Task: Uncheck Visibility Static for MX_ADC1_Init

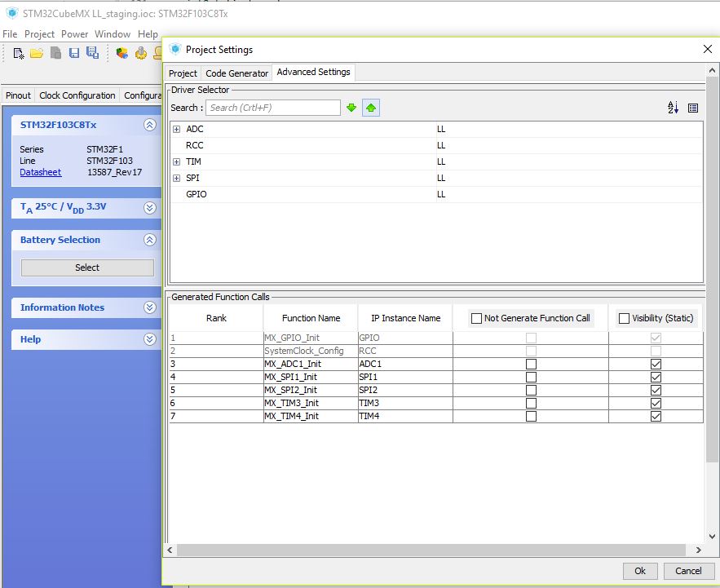Action: coord(656,365)
